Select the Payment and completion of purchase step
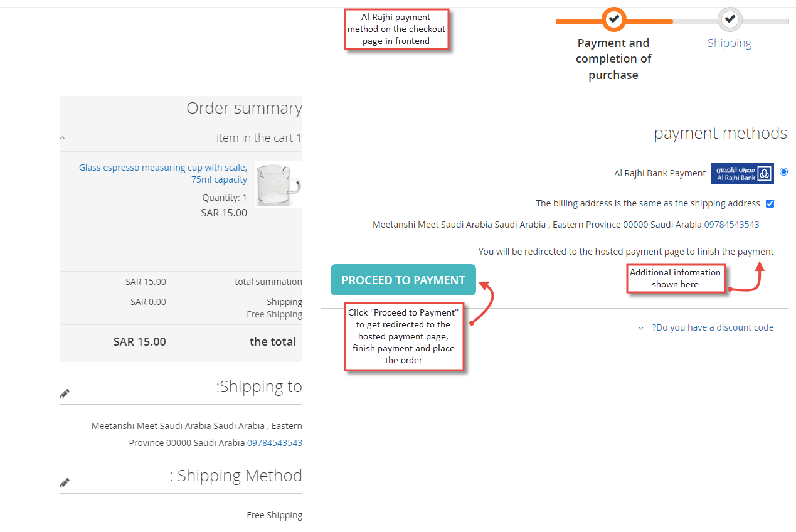Viewport: 796px width, 532px height. pyautogui.click(x=613, y=59)
